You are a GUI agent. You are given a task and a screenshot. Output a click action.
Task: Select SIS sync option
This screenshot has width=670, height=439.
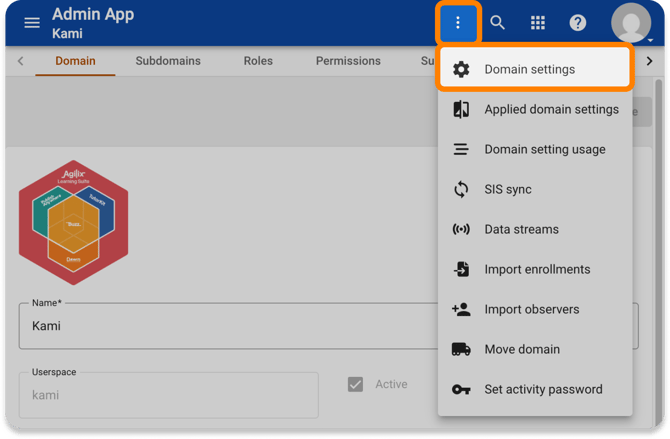pyautogui.click(x=535, y=189)
